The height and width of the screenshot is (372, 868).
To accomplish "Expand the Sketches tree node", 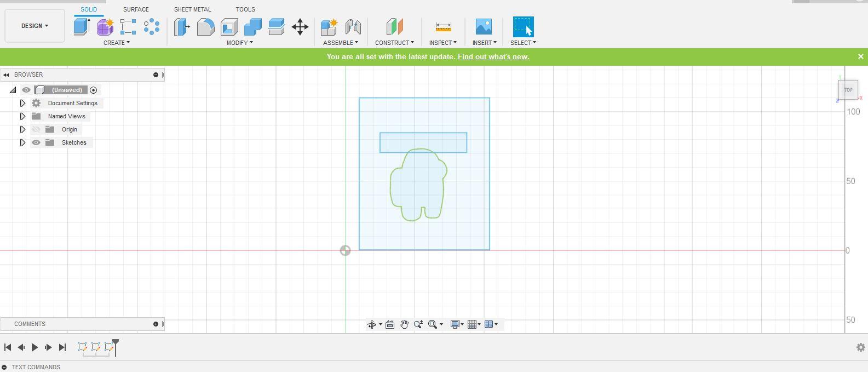I will pos(22,142).
